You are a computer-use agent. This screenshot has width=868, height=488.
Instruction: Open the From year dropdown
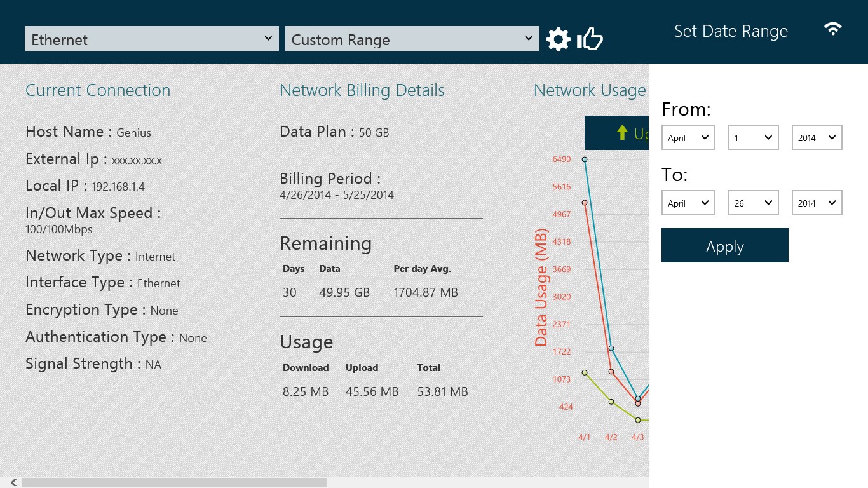click(x=817, y=138)
